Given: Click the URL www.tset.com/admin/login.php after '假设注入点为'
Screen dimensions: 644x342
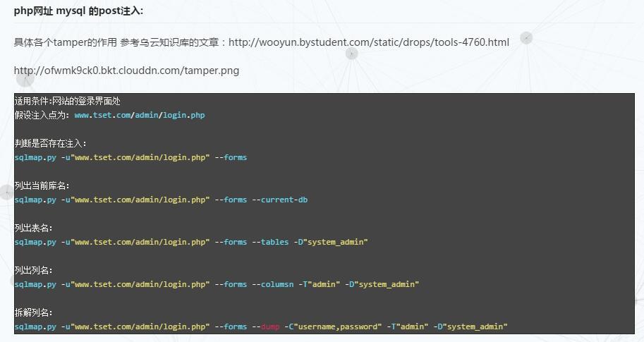Looking at the screenshot, I should coord(140,116).
